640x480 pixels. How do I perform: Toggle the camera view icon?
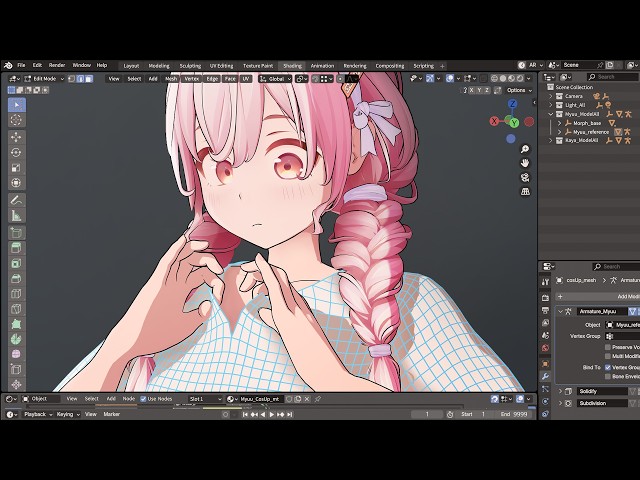[x=525, y=177]
